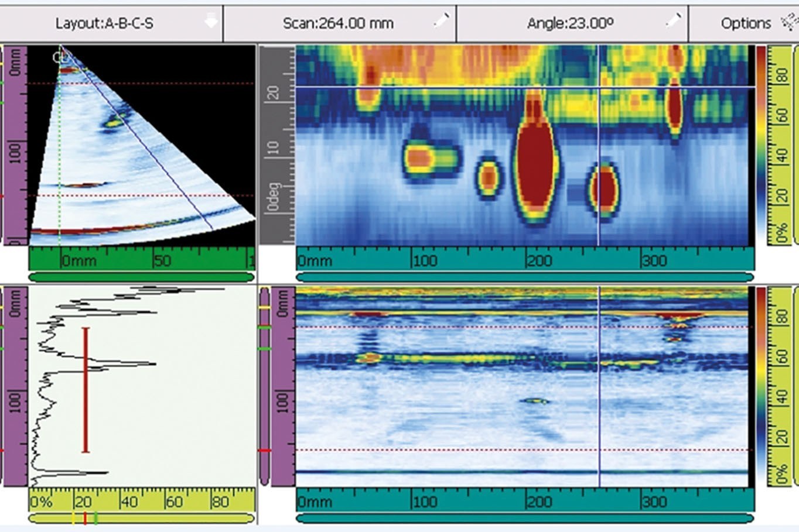Open the Options tools icon

pyautogui.click(x=789, y=22)
